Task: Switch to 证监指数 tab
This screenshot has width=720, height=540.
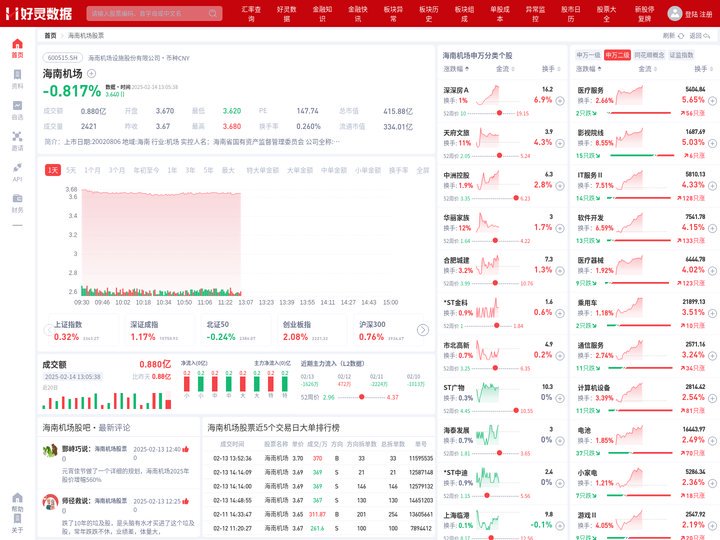Action: 681,55
